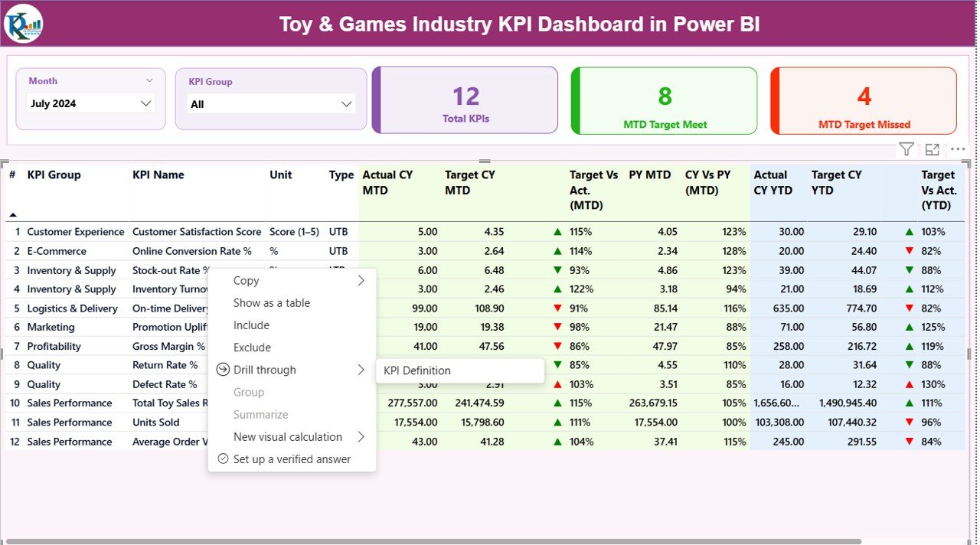Click the red triangle beside Online Conversion YTD 82%

tap(908, 250)
